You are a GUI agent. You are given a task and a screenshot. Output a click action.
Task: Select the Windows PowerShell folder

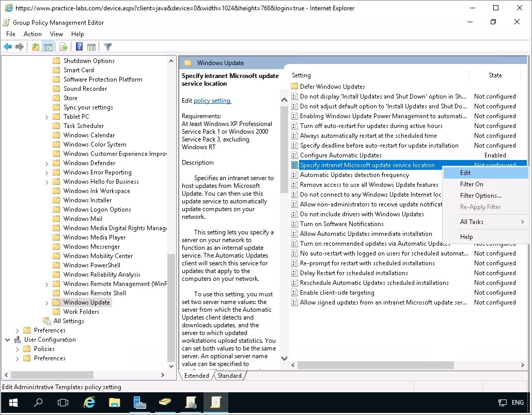coord(91,265)
